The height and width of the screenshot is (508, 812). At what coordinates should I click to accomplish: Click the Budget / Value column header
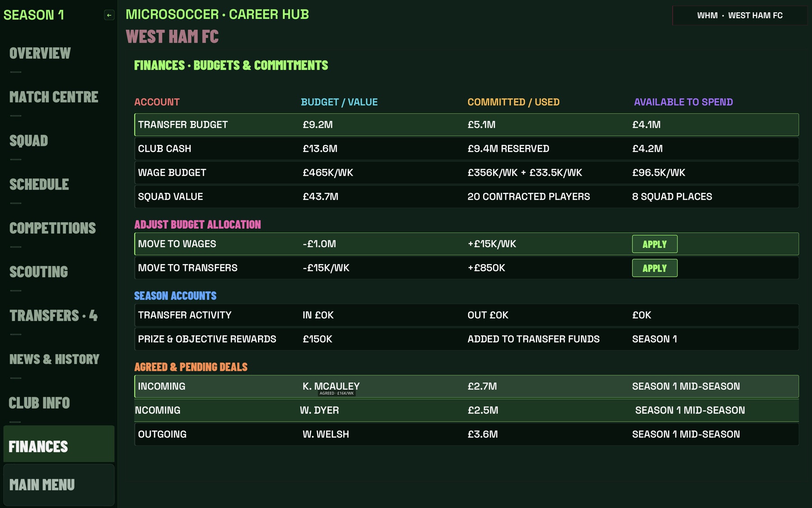[x=339, y=102]
